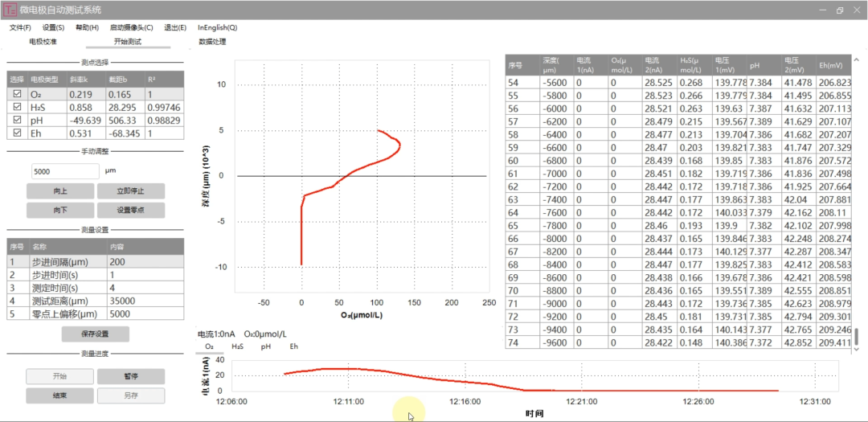Click the 测定时间(s) value 4 cell
The height and width of the screenshot is (422, 868).
pyautogui.click(x=145, y=288)
